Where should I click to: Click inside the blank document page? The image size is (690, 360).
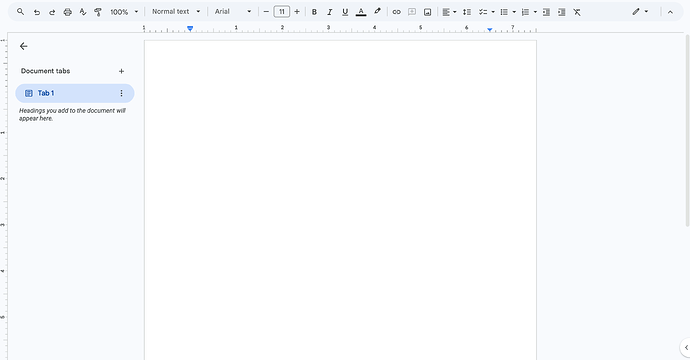pyautogui.click(x=340, y=200)
